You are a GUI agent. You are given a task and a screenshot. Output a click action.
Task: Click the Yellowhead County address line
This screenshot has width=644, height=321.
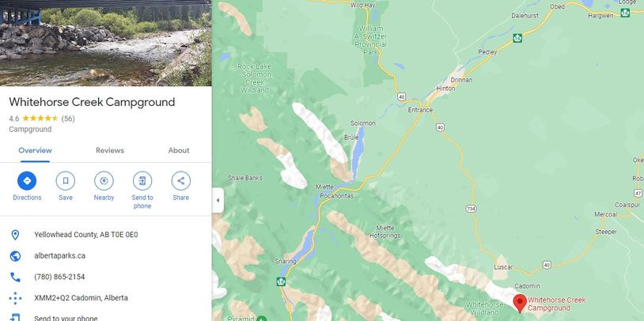[x=86, y=235]
